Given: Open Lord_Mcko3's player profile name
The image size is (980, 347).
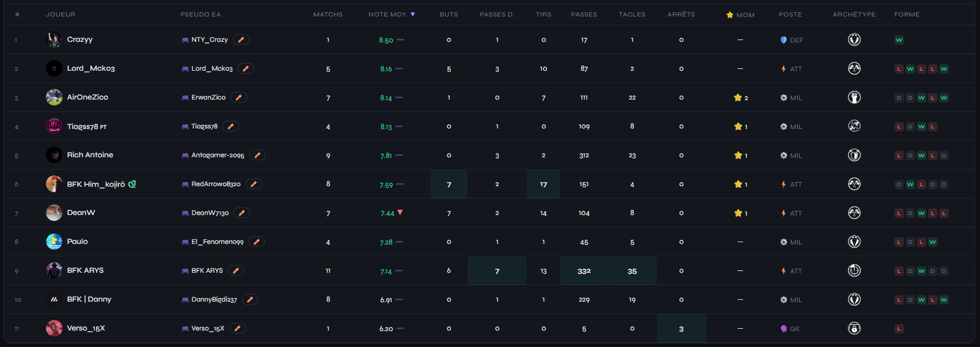Looking at the screenshot, I should [x=91, y=68].
